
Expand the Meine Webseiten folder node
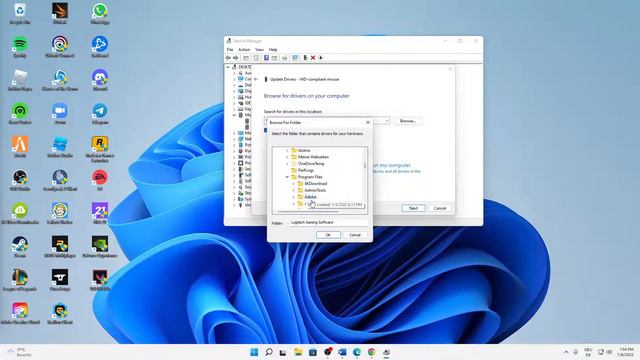pyautogui.click(x=287, y=157)
